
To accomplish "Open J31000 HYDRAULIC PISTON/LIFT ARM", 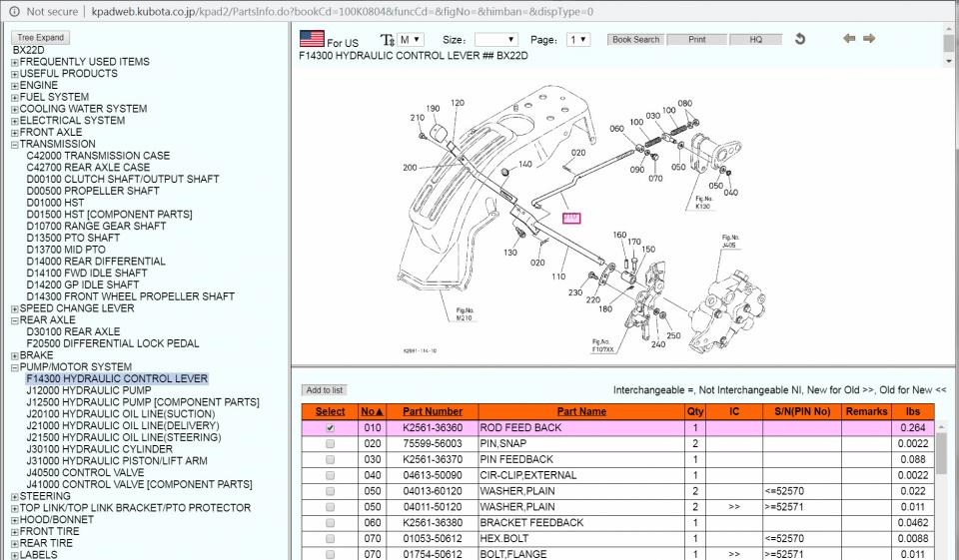I will 117,461.
